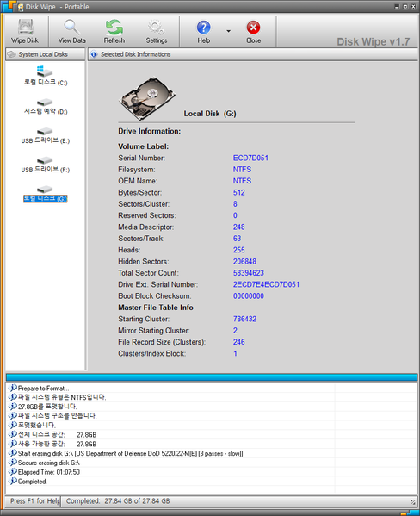Click the serial number value ECD7D051
Viewport: 420px width, 516px height.
coord(250,158)
